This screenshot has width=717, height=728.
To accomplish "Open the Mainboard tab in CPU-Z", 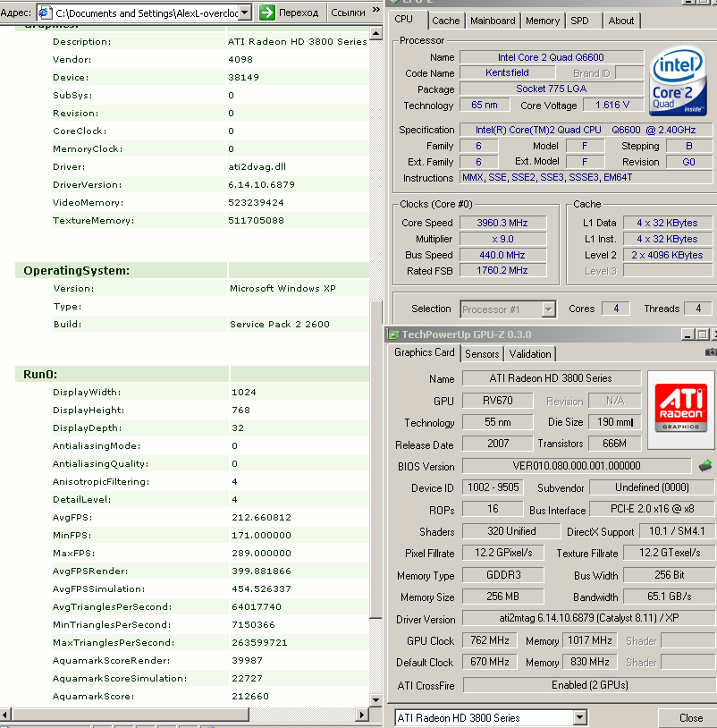I will [493, 21].
